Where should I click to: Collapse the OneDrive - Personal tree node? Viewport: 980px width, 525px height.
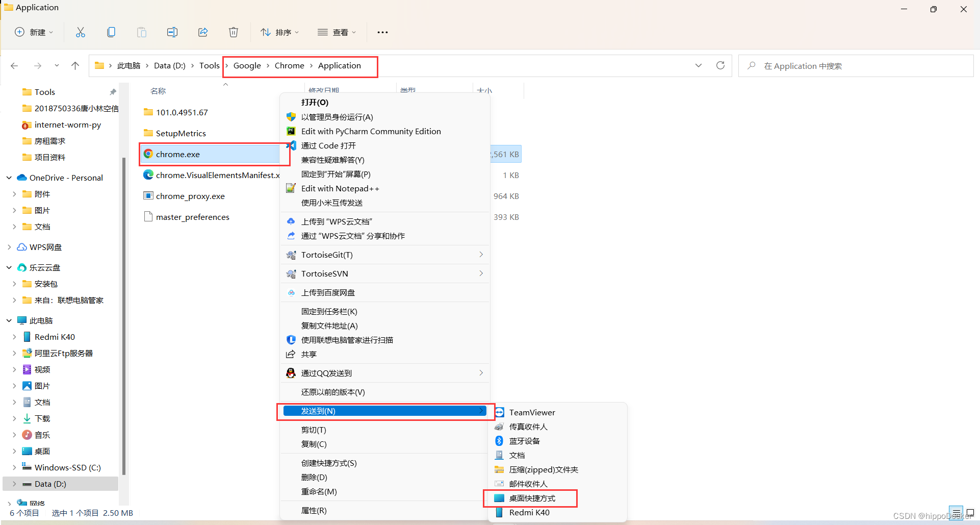point(9,178)
